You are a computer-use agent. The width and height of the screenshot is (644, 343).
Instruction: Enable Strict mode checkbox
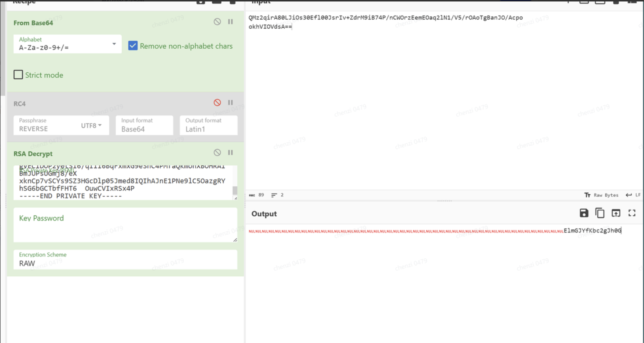(x=18, y=75)
